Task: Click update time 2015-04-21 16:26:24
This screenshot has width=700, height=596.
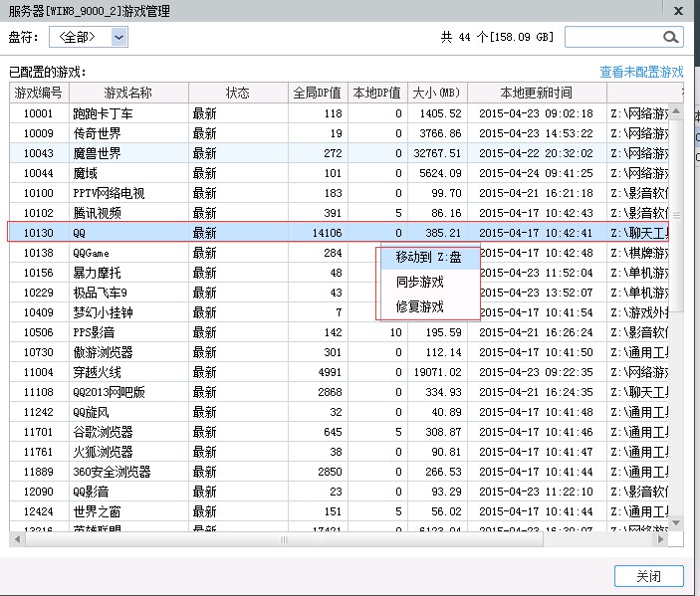Action: tap(536, 332)
